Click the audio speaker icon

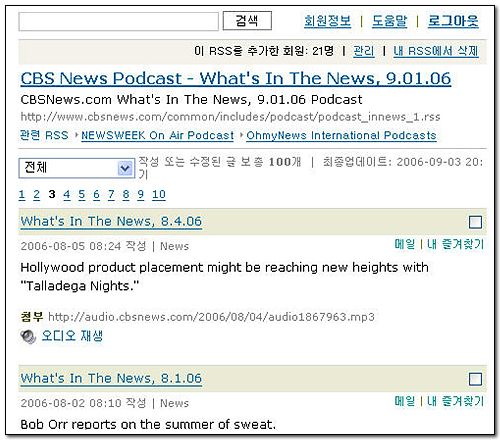tap(28, 336)
